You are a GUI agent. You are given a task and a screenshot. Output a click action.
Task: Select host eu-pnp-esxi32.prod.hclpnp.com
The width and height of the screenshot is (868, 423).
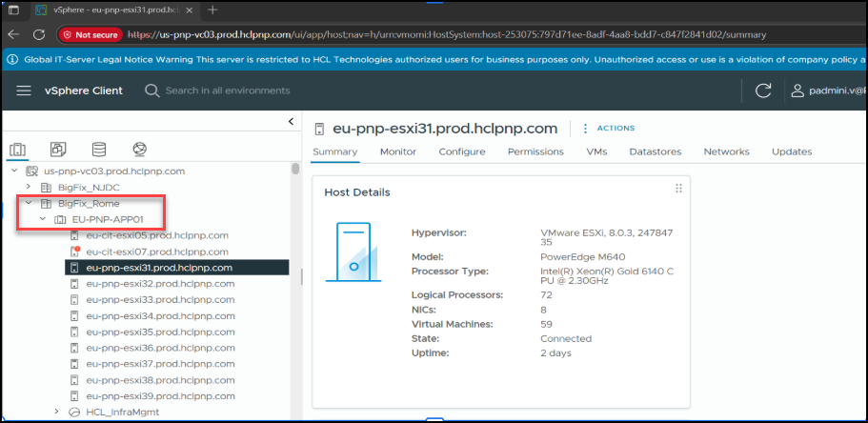pyautogui.click(x=160, y=284)
